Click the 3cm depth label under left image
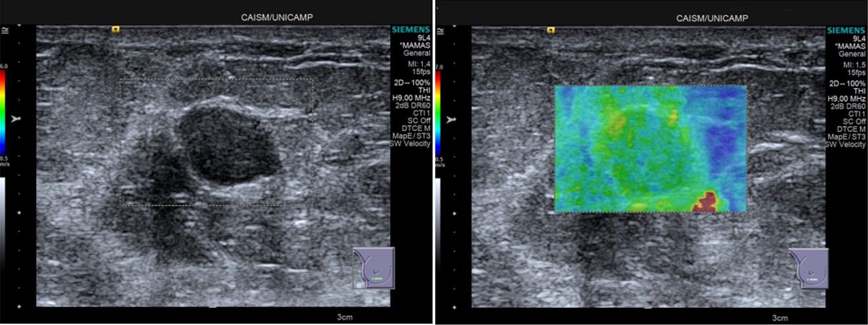This screenshot has width=868, height=325. coord(344,317)
